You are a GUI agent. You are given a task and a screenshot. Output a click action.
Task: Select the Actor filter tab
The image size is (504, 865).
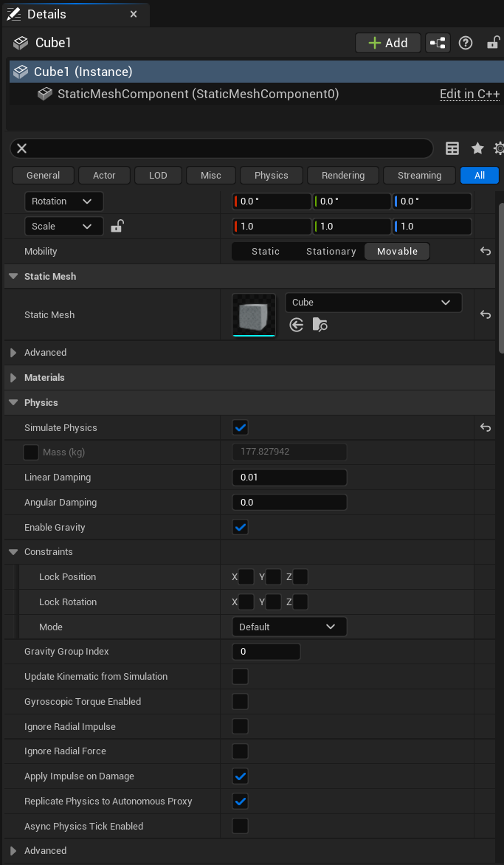104,176
